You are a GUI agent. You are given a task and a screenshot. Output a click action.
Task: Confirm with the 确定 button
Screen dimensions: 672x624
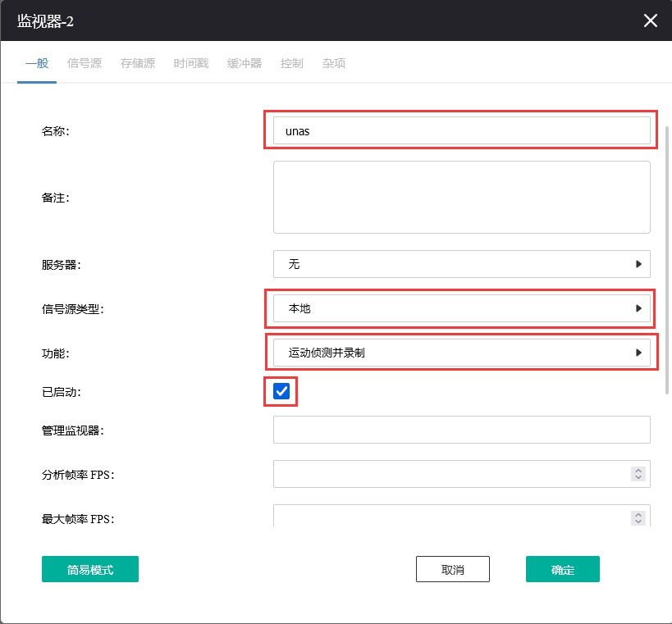tap(563, 569)
